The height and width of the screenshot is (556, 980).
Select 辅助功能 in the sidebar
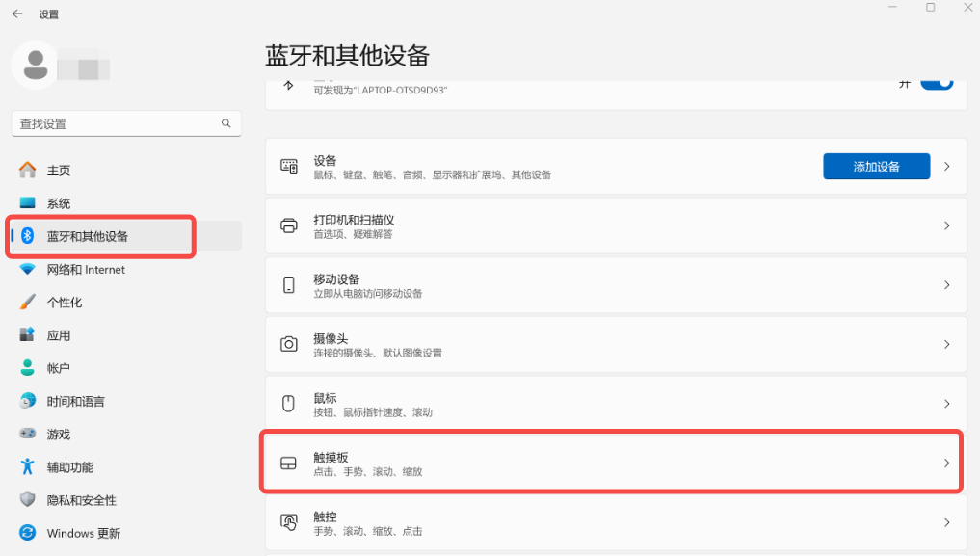[70, 467]
